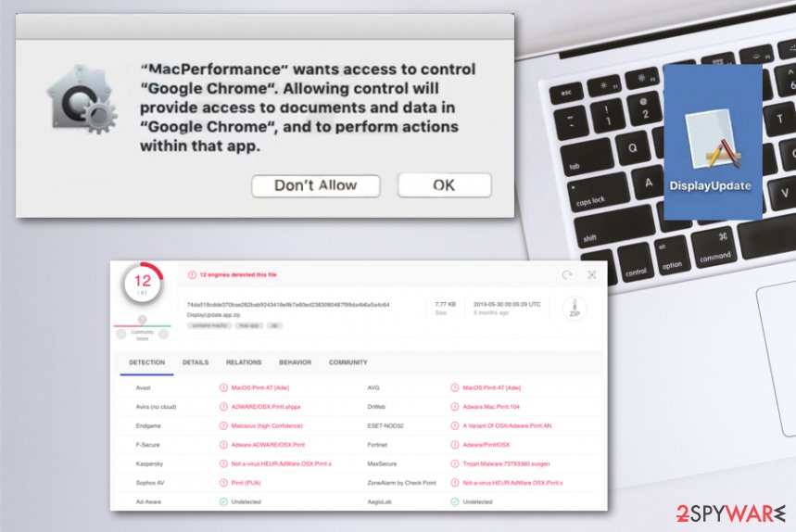Click warning icon in Endgame row
The width and height of the screenshot is (796, 532).
click(x=223, y=425)
